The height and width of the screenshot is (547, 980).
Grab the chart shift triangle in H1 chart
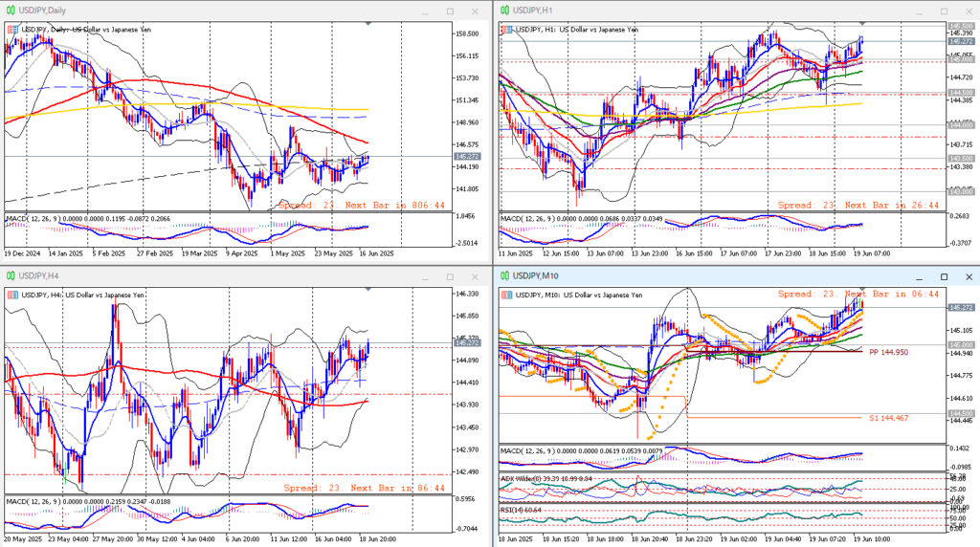[862, 24]
